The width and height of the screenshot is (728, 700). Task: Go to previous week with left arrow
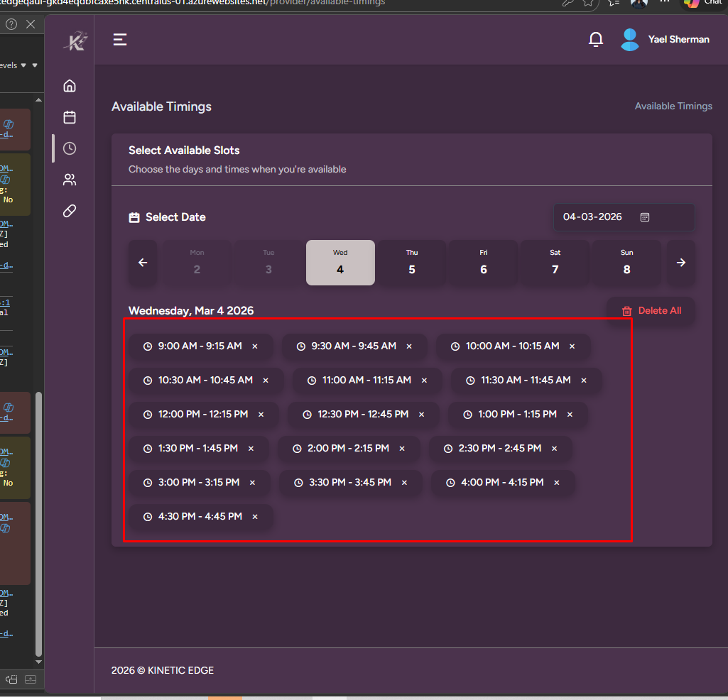click(143, 263)
